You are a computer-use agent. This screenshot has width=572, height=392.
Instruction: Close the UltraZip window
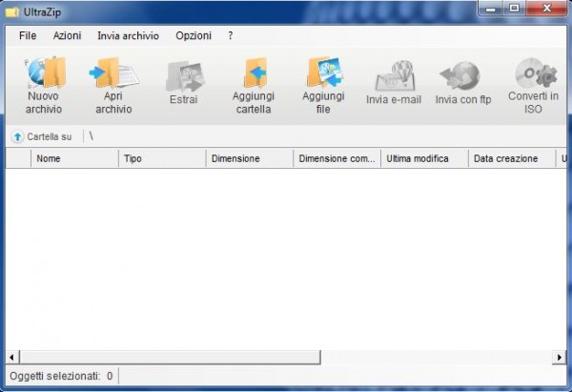pyautogui.click(x=546, y=9)
